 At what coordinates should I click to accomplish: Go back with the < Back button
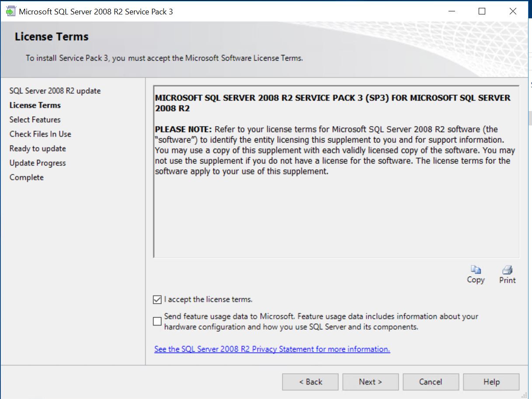click(x=310, y=382)
